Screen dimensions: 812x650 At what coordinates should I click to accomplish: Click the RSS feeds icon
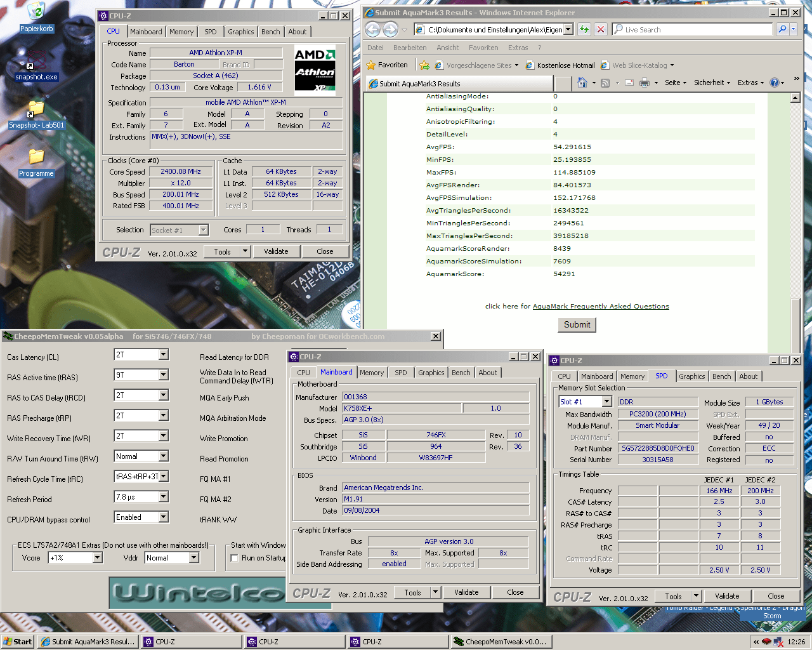pyautogui.click(x=605, y=83)
